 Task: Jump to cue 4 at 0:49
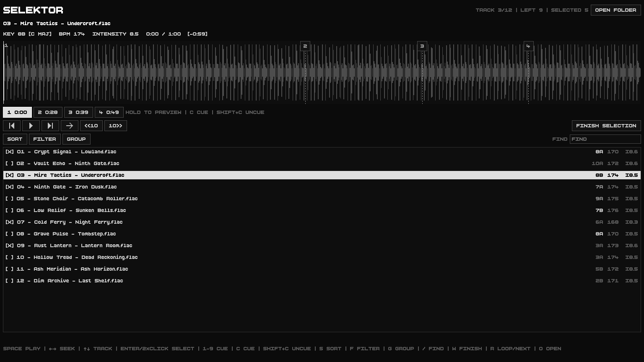click(109, 112)
